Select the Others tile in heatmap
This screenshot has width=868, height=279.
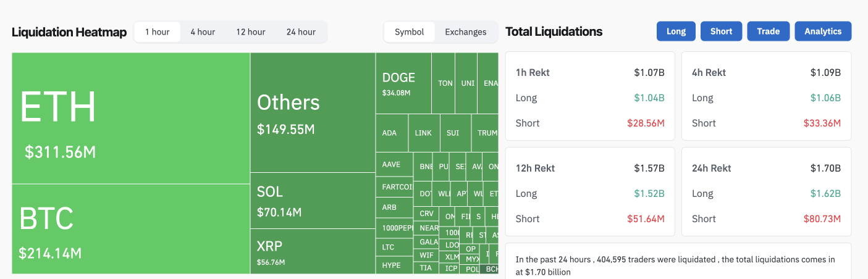tap(313, 112)
